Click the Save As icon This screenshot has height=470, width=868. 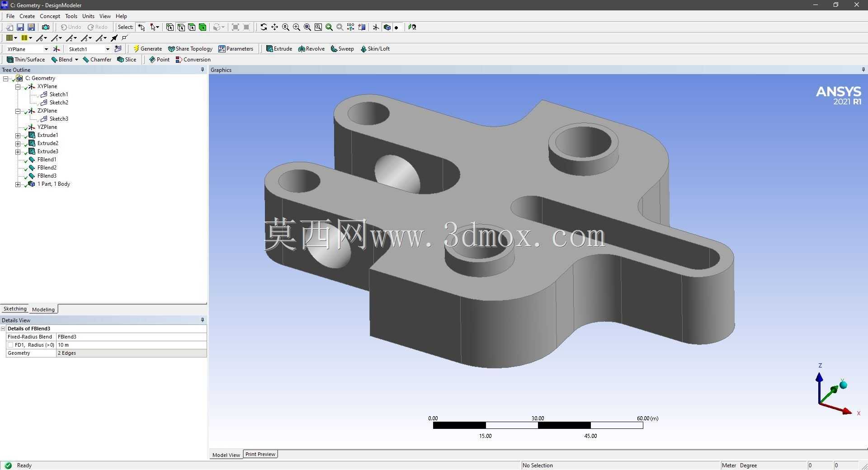[31, 27]
